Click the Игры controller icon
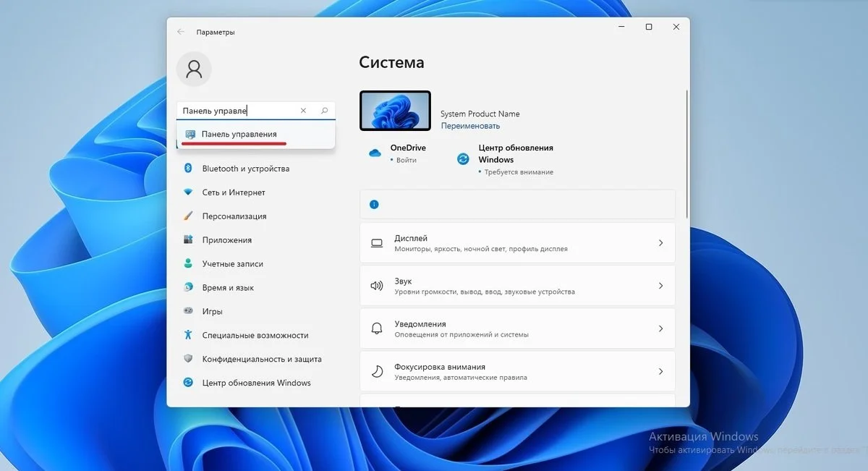Viewport: 868px width, 471px height. [x=188, y=311]
